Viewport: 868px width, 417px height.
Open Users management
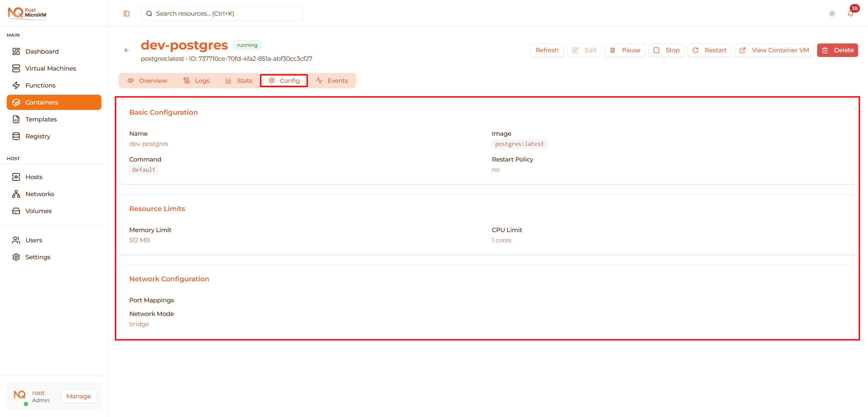coord(34,240)
